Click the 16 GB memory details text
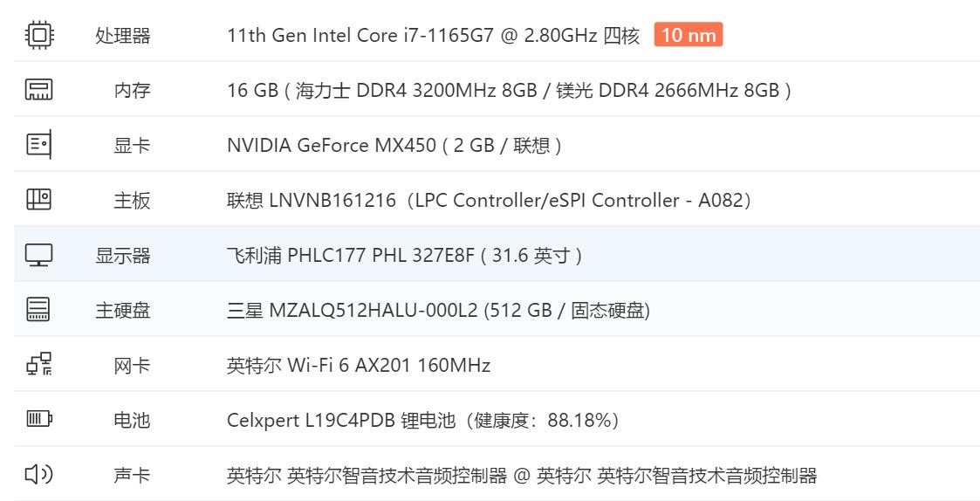980x501 pixels. point(509,91)
